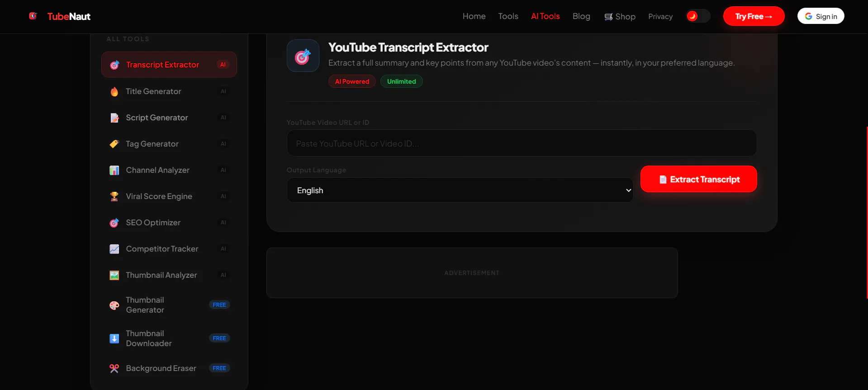The height and width of the screenshot is (390, 868).
Task: Open Title Generator from the sidebar
Action: 169,91
